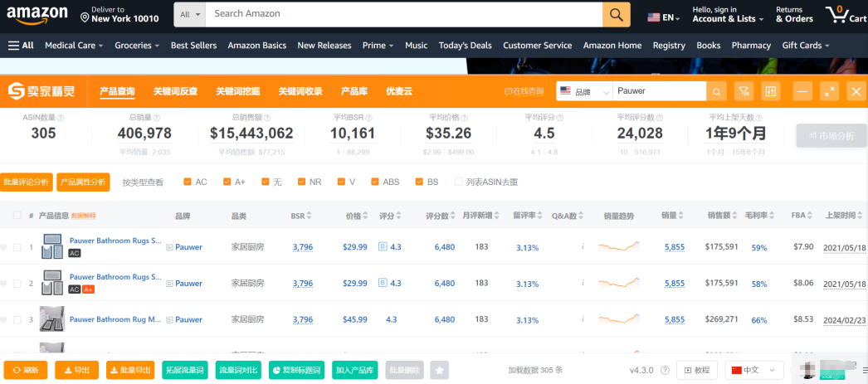Click the search icon beside Pauwer field

click(716, 92)
